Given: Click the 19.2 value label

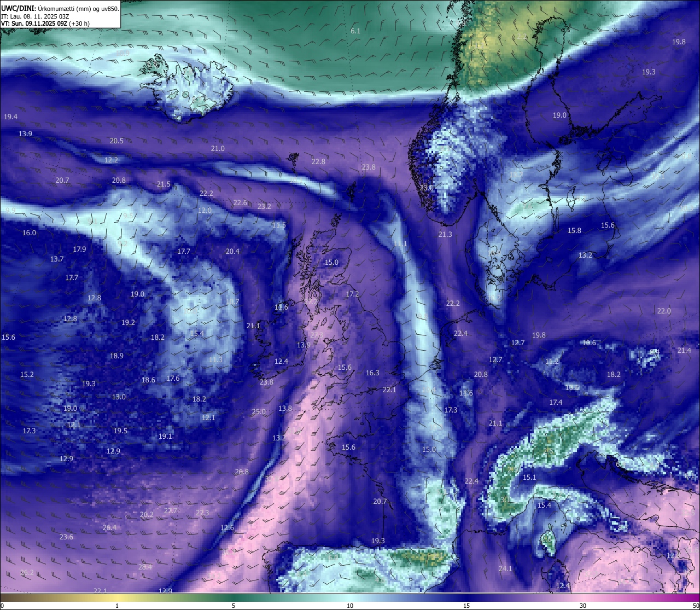Looking at the screenshot, I should click(128, 323).
